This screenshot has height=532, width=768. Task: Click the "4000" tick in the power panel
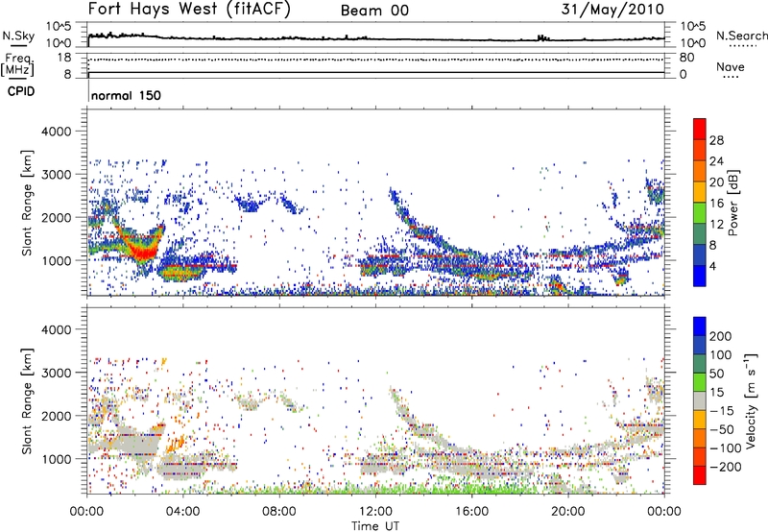point(56,132)
